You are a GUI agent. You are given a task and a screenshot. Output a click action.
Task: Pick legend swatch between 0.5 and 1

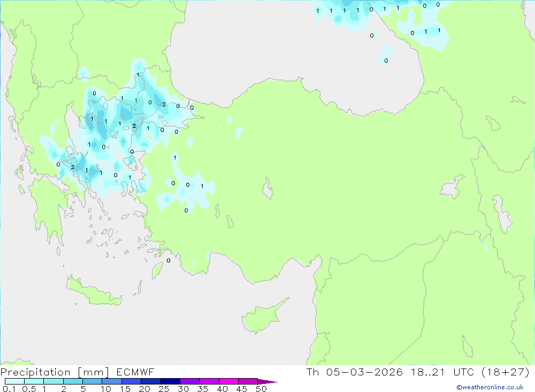[x=34, y=381]
